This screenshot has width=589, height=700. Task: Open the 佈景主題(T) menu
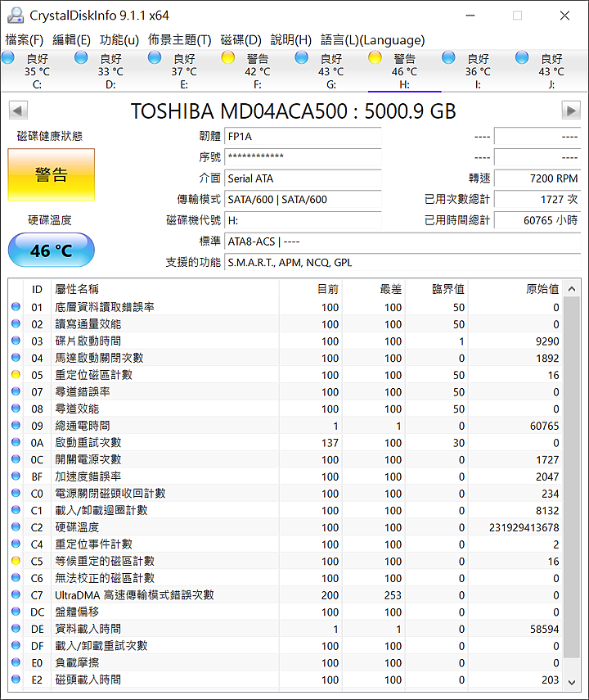tap(179, 40)
